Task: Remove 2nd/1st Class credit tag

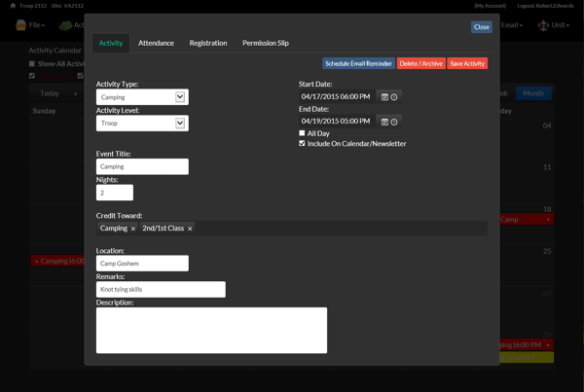Action: 190,229
